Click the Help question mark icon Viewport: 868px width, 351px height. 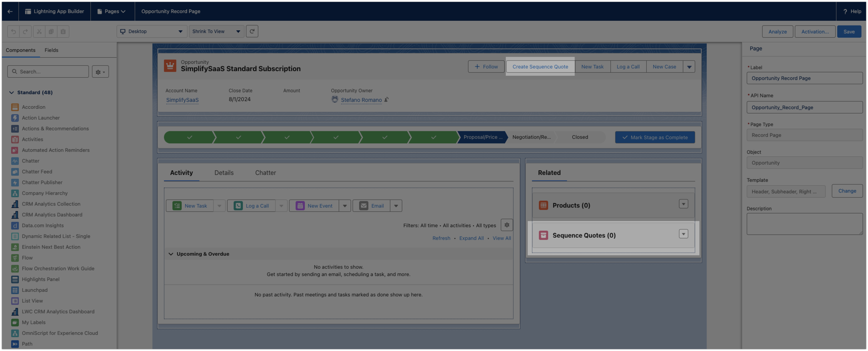(x=845, y=12)
